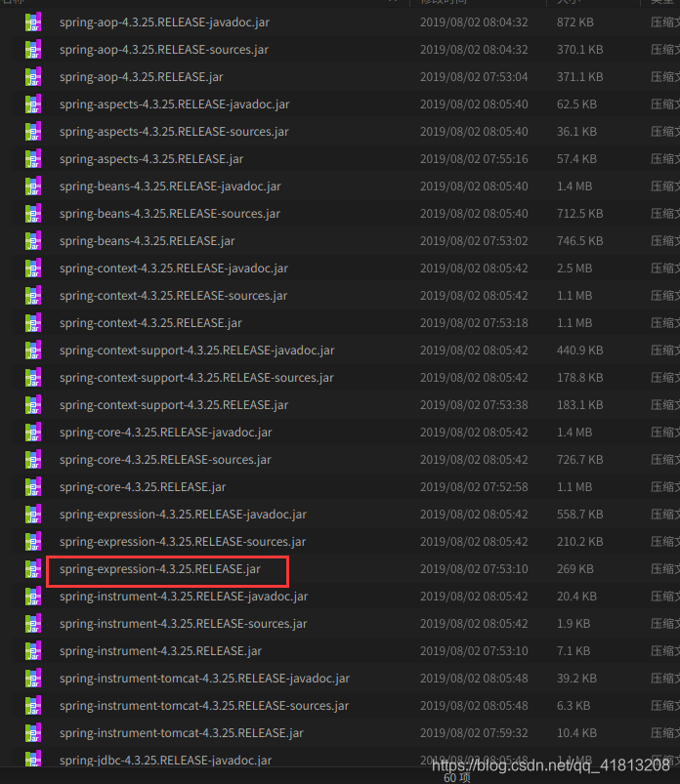680x784 pixels.
Task: Click the jar icon beside spring-aop-4.3.25.RELEASE-sources.jar
Action: point(33,50)
